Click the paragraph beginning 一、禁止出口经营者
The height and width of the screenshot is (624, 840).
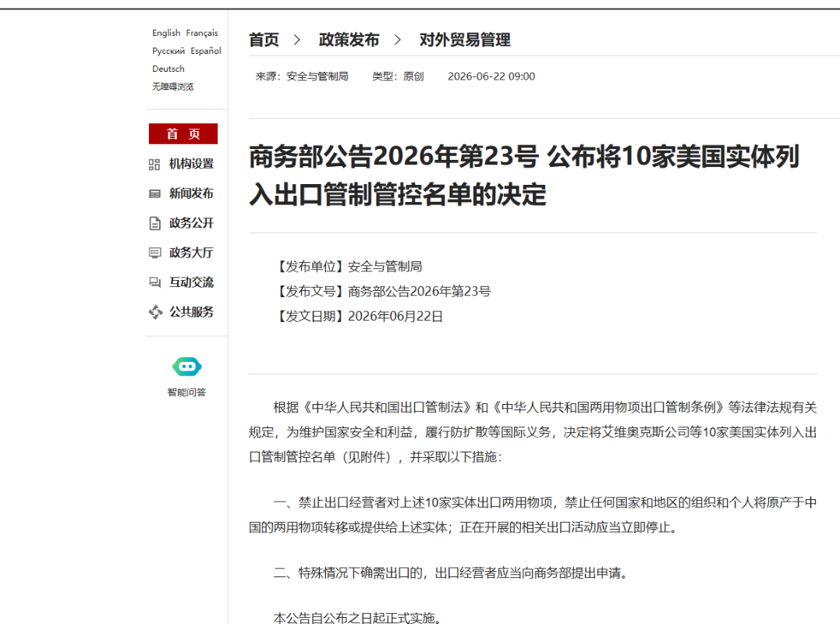[x=533, y=515]
